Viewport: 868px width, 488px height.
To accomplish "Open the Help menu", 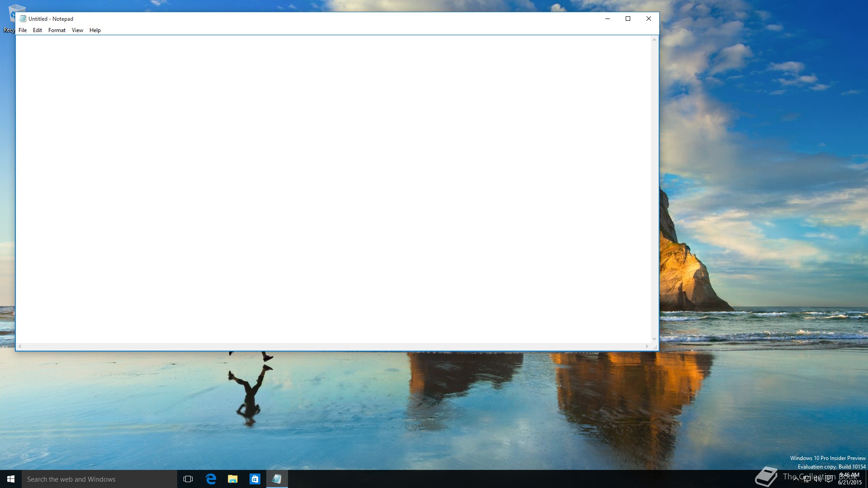I will (95, 30).
